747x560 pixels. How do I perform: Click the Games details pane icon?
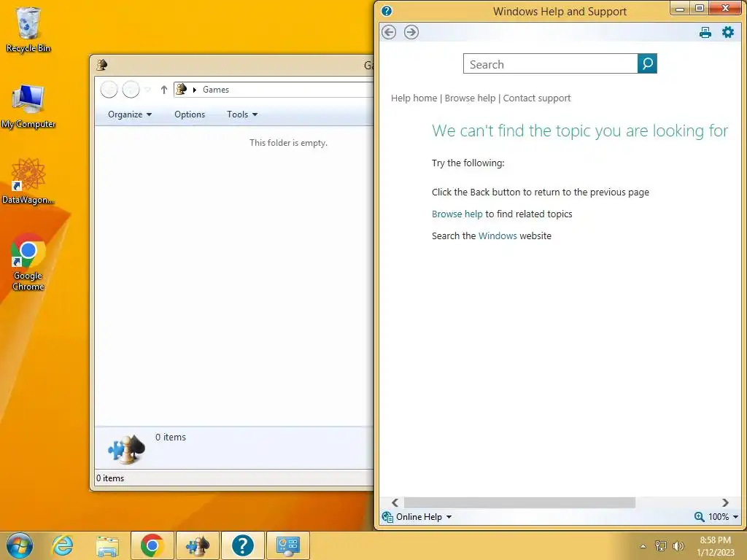[x=127, y=449]
